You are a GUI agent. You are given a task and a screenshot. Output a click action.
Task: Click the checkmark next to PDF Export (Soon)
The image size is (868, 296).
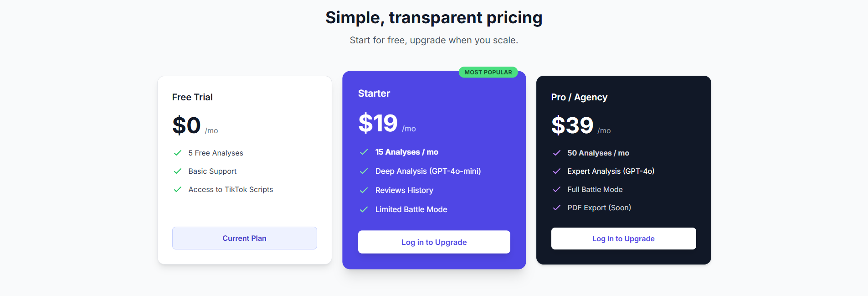click(x=557, y=208)
